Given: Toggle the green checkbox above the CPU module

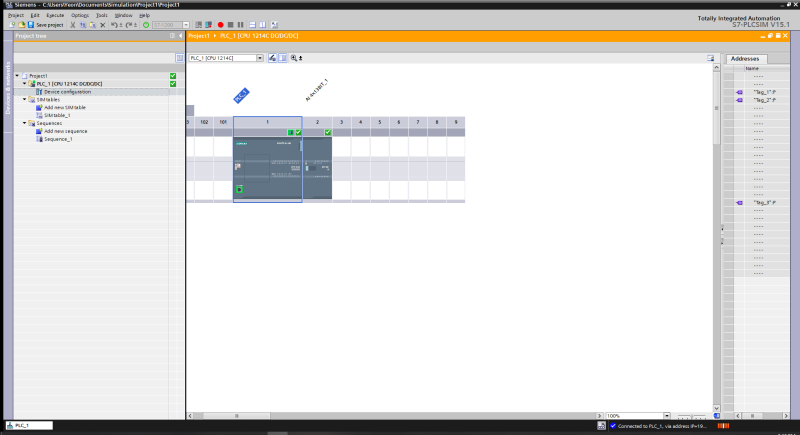Looking at the screenshot, I should point(298,133).
